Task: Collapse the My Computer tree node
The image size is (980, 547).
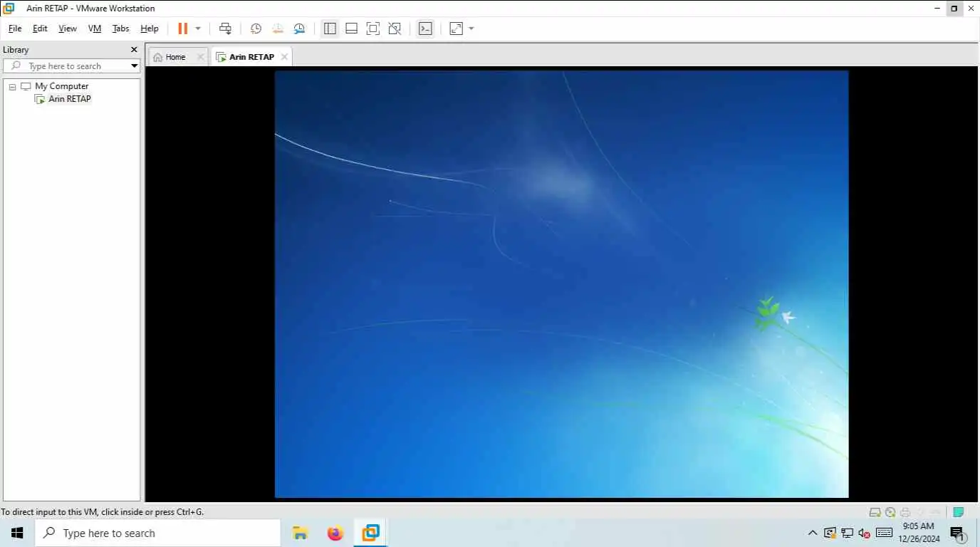Action: click(12, 86)
